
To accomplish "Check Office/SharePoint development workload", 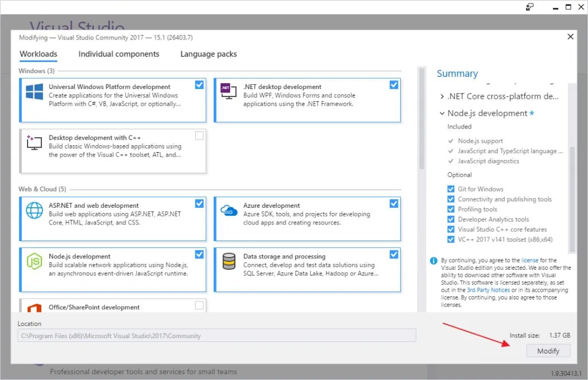I will pos(199,305).
